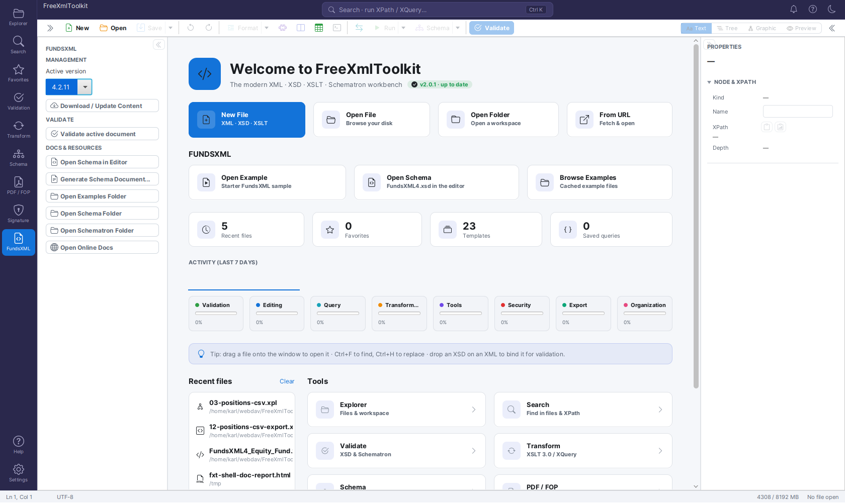The image size is (845, 504).
Task: Open the PDF / FOP sidebar panel
Action: tap(18, 186)
